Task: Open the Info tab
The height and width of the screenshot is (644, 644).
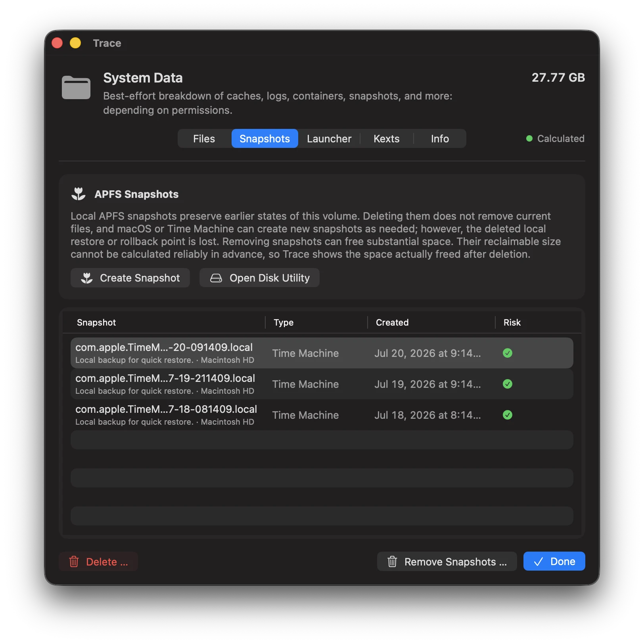Action: click(440, 138)
